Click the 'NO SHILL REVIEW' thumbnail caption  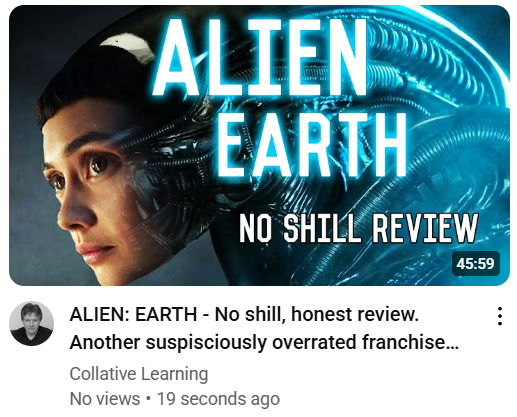pyautogui.click(x=359, y=228)
